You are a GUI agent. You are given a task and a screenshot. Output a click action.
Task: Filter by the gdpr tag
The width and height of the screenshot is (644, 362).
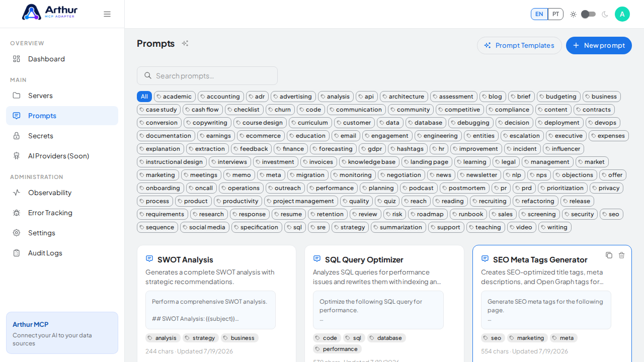pos(372,149)
